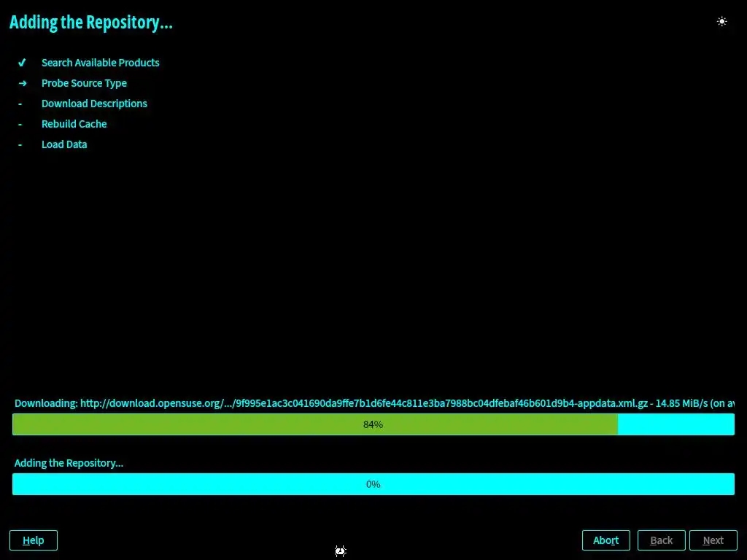Abort adding the repository
The width and height of the screenshot is (747, 560).
[x=605, y=540]
